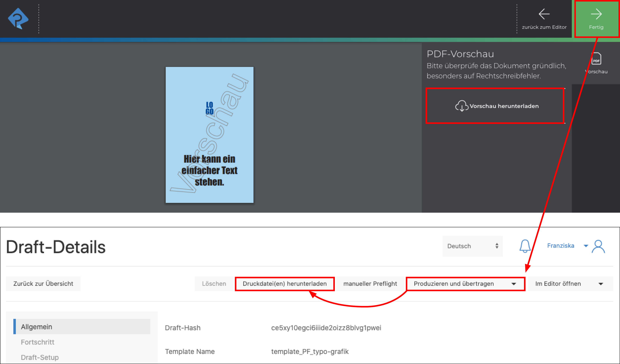Image resolution: width=620 pixels, height=364 pixels.
Task: Click the Löschen button
Action: [214, 284]
